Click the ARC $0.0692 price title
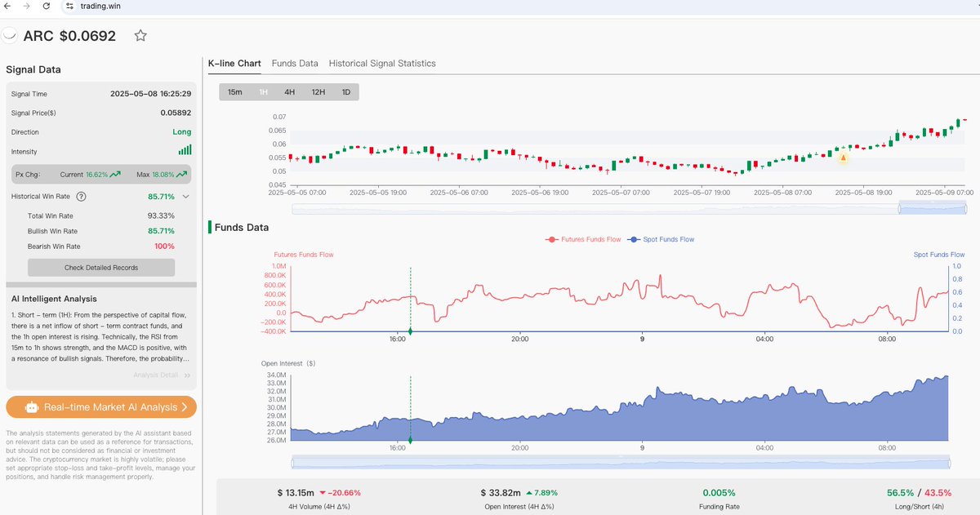The width and height of the screenshot is (980, 515). pyautogui.click(x=69, y=36)
